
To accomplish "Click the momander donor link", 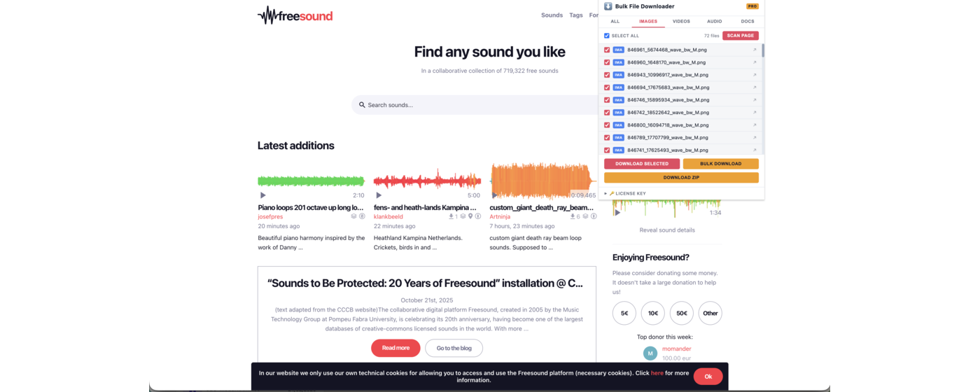I will pos(677,349).
